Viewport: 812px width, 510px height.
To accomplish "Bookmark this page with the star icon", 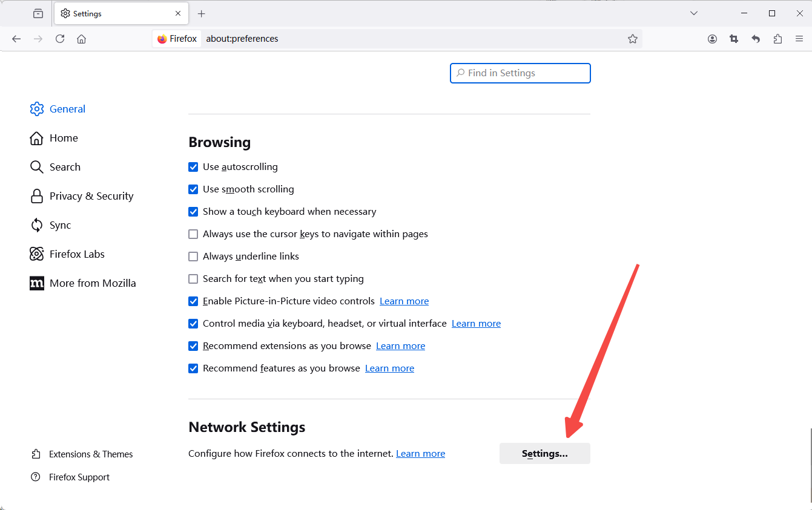I will pos(633,39).
